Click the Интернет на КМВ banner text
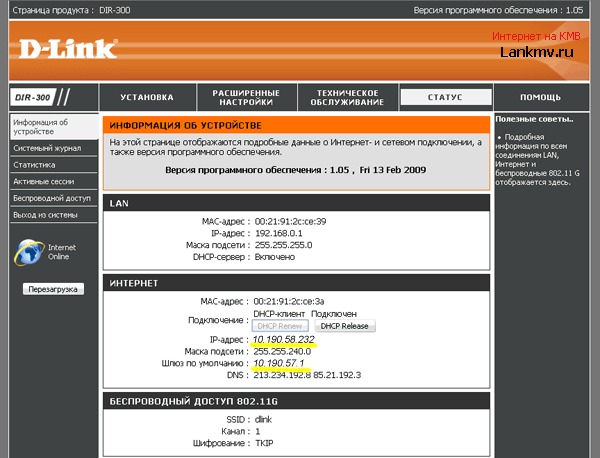 (536, 36)
